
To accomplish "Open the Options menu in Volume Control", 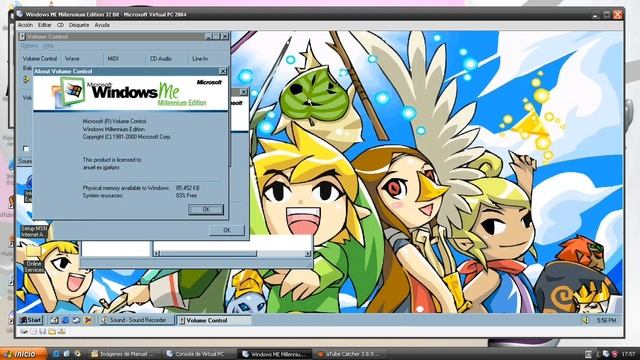I will pyautogui.click(x=29, y=46).
